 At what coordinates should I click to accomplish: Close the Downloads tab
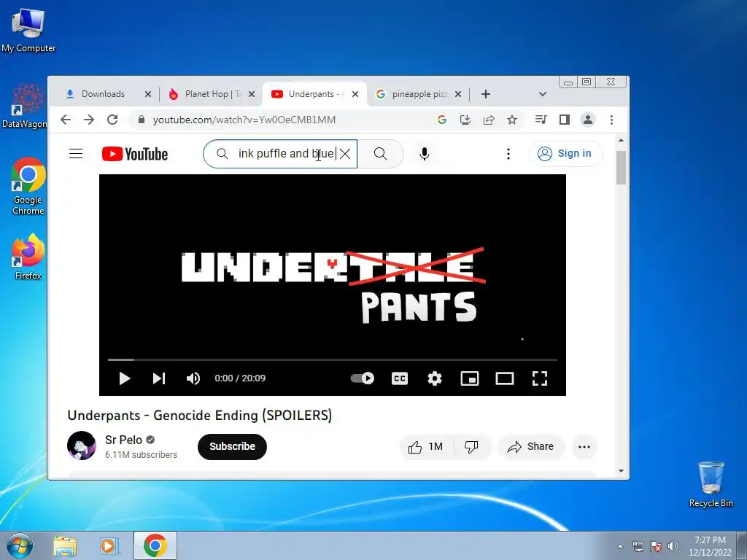(x=148, y=94)
